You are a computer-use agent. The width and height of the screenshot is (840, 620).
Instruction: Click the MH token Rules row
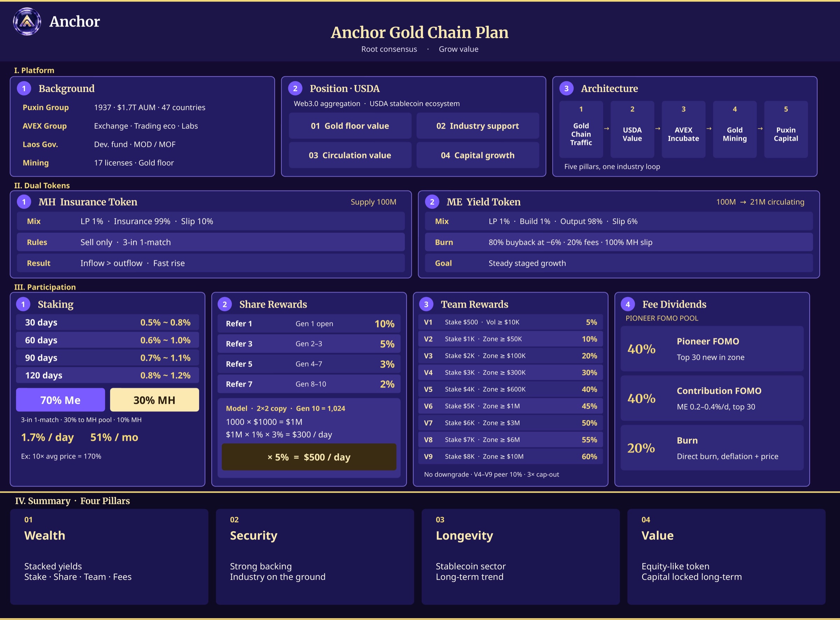click(x=211, y=243)
